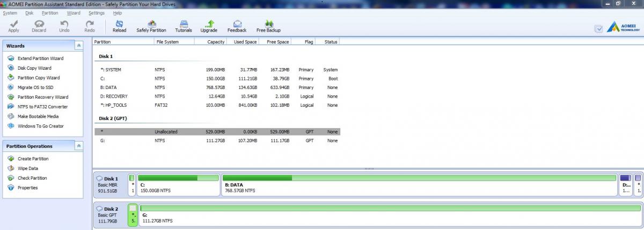The width and height of the screenshot is (644, 230).
Task: Select the B: DATA partition row
Action: (217, 87)
